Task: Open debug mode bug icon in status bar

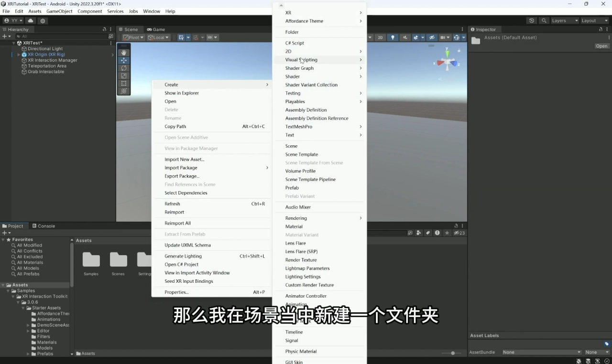Action: 579,361
